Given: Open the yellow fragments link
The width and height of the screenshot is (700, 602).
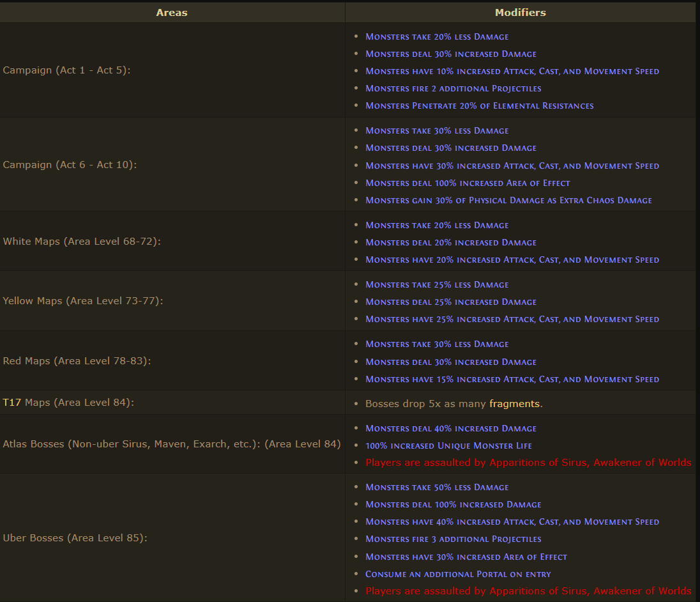Looking at the screenshot, I should pos(514,404).
